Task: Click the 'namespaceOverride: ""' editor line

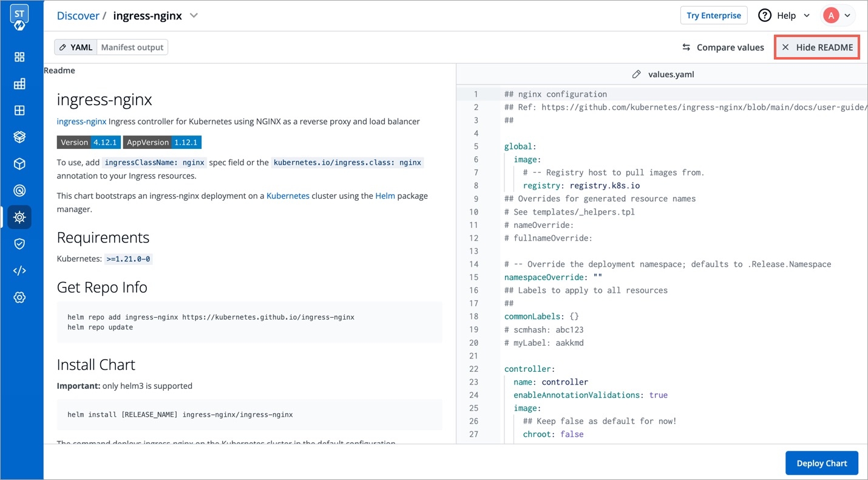Action: (x=553, y=277)
